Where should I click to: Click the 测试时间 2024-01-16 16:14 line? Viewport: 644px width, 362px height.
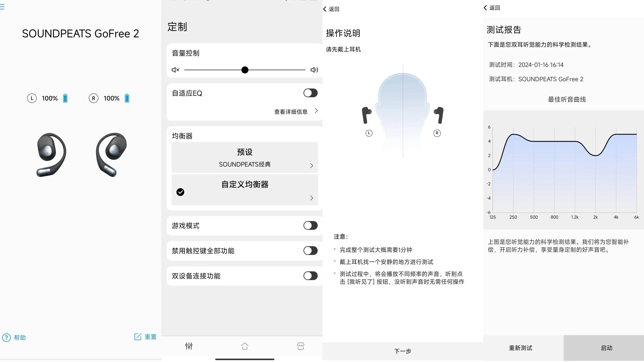526,65
